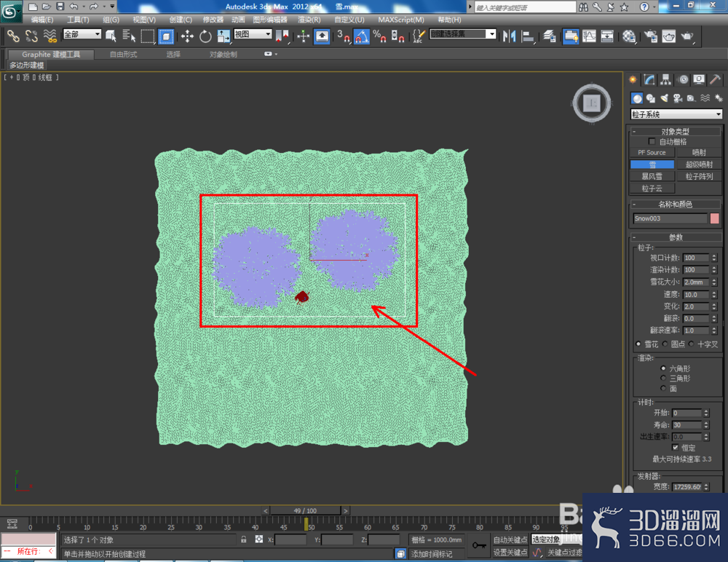Click the Mirror tool icon
Screen dimensions: 728x562
pyautogui.click(x=510, y=36)
